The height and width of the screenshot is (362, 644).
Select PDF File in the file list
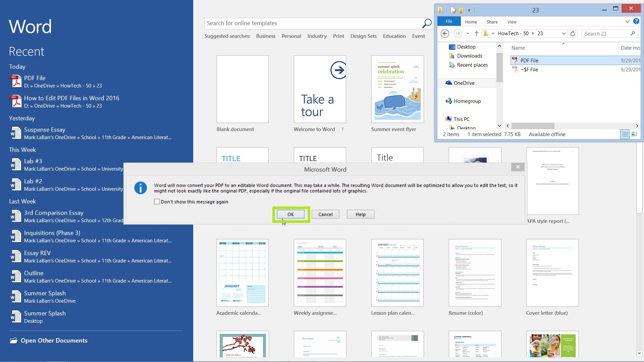pos(529,60)
